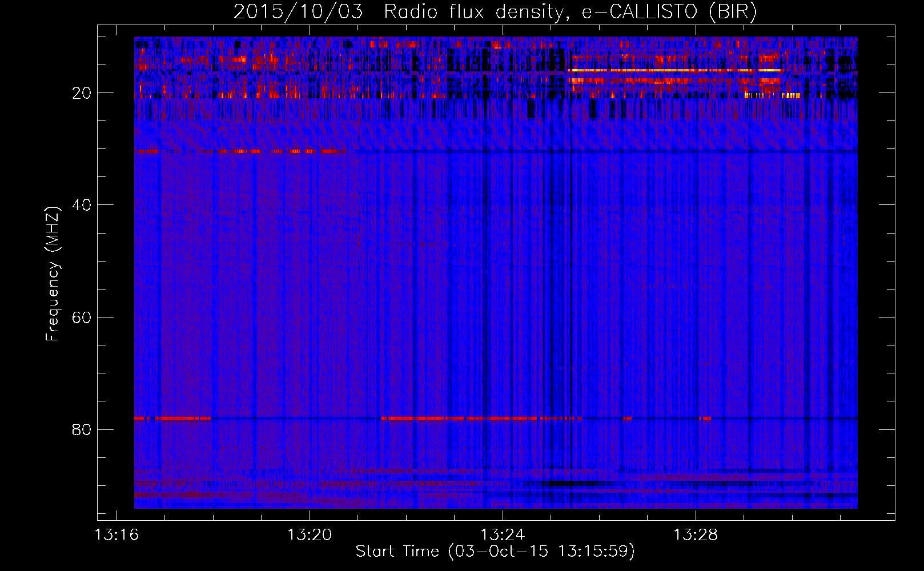Image resolution: width=924 pixels, height=571 pixels.
Task: Click the 13:28 time tick label
Action: coord(696,535)
